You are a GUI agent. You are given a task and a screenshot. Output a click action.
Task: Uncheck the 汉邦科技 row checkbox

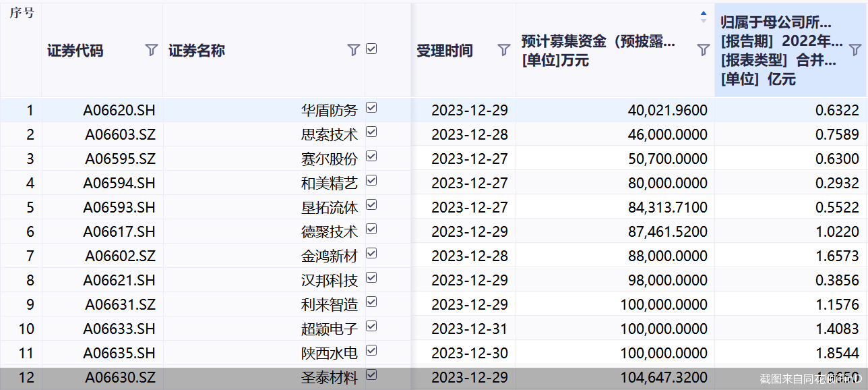tap(371, 278)
